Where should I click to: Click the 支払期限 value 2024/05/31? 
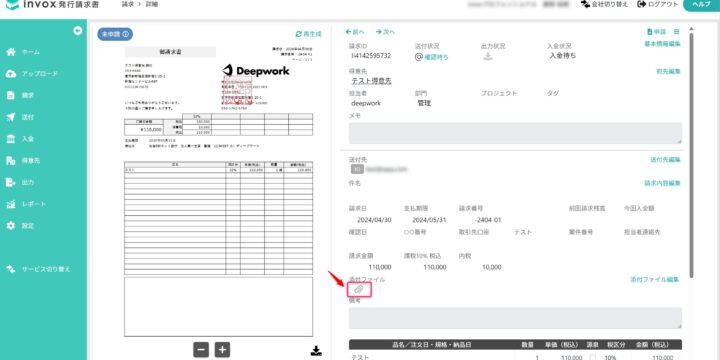429,220
